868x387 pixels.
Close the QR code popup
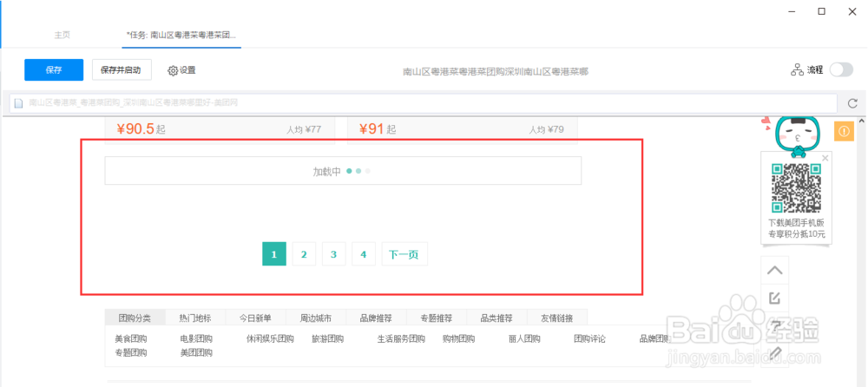825,158
